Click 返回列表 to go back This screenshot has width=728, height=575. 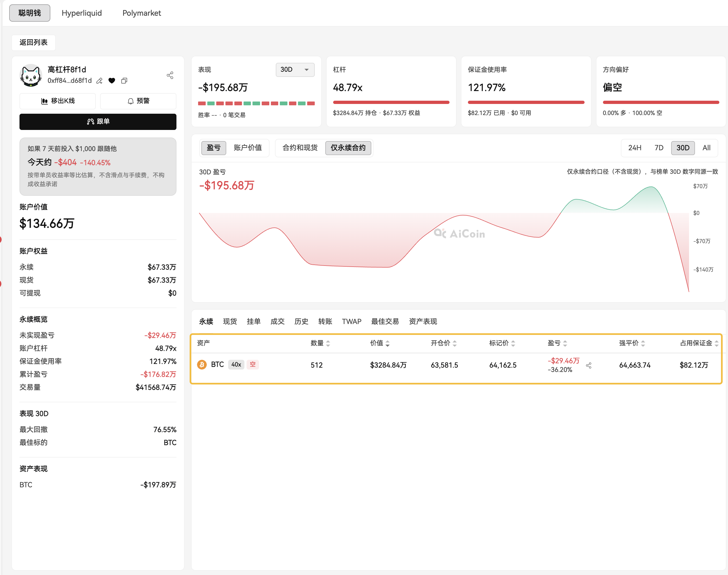(33, 43)
